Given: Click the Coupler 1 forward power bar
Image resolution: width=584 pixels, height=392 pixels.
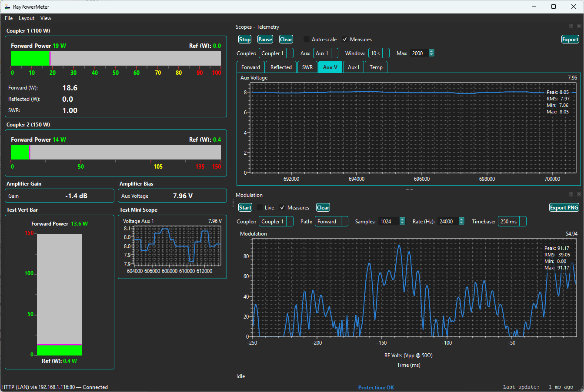Looking at the screenshot, I should pos(116,59).
